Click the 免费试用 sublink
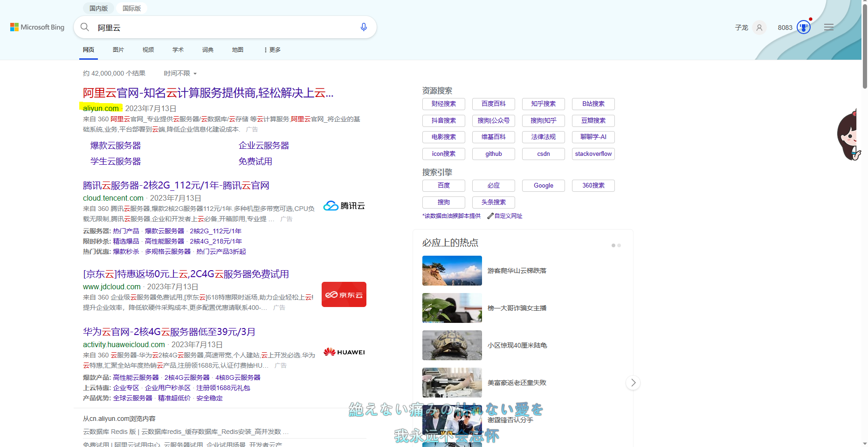Viewport: 868px width, 447px height. tap(255, 161)
